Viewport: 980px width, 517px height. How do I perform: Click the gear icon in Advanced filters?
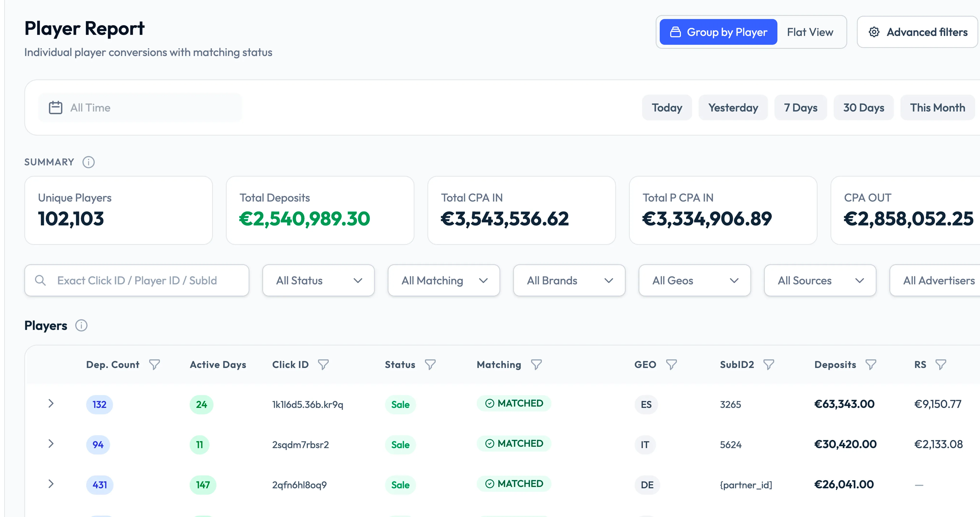point(874,32)
